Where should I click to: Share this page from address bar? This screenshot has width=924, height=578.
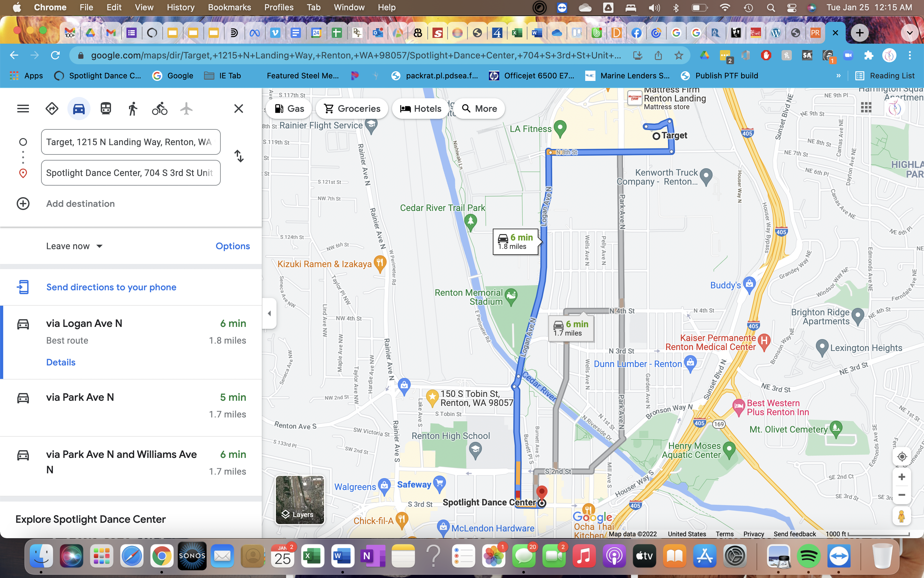[658, 56]
